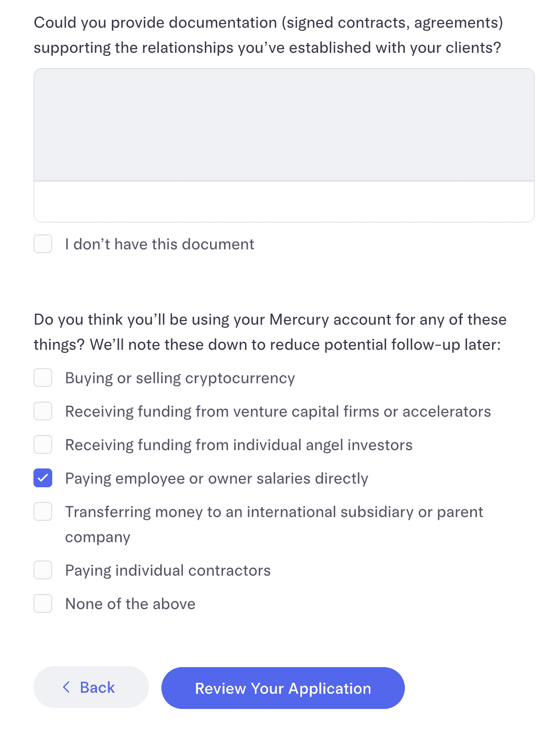
Task: Check the international subsidiary transfer checkbox
Action: tap(43, 511)
